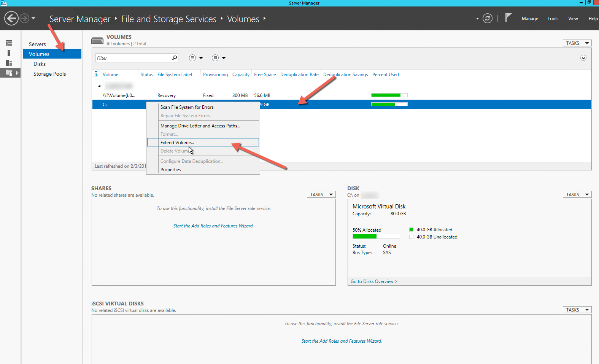Select Disks in navigation pane
Screen dimensions: 599x364
40,64
